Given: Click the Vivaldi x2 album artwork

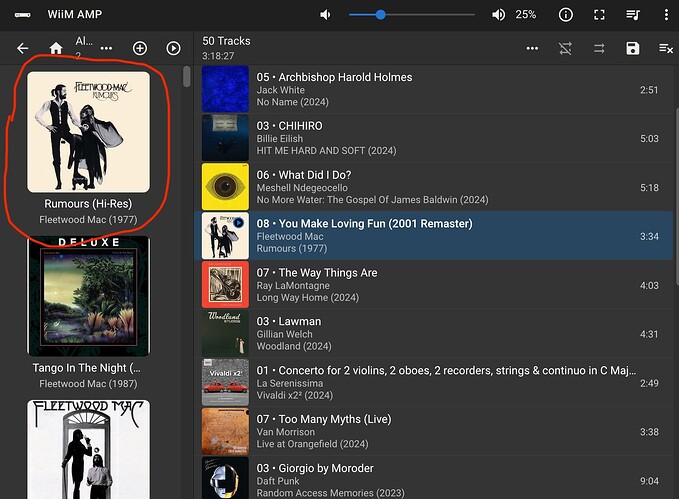Looking at the screenshot, I should (225, 382).
